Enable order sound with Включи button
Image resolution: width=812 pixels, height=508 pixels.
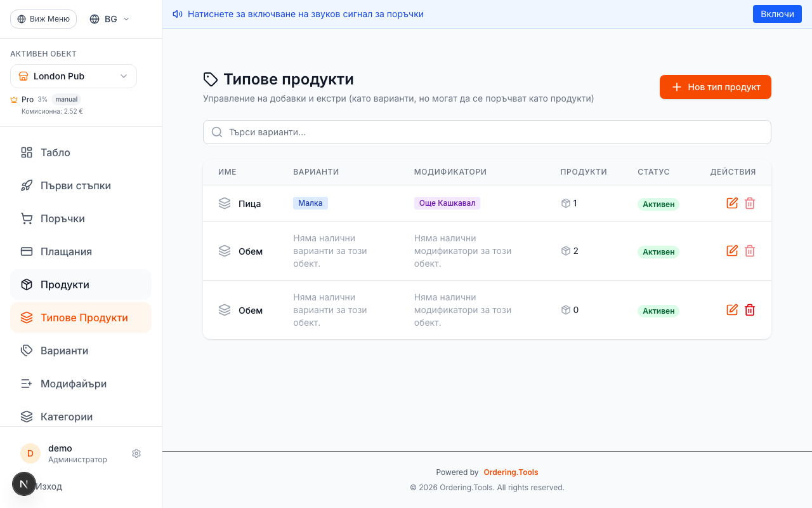click(x=777, y=14)
